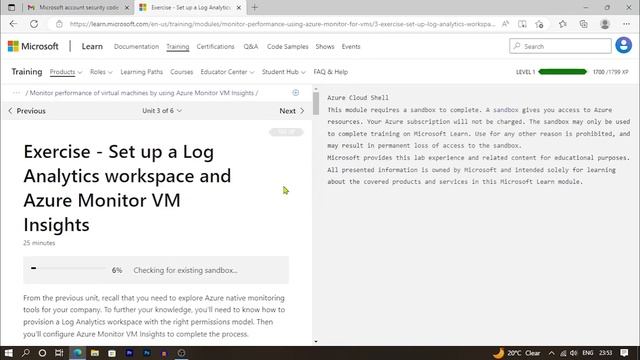Click the browser address bar URL

(x=282, y=24)
